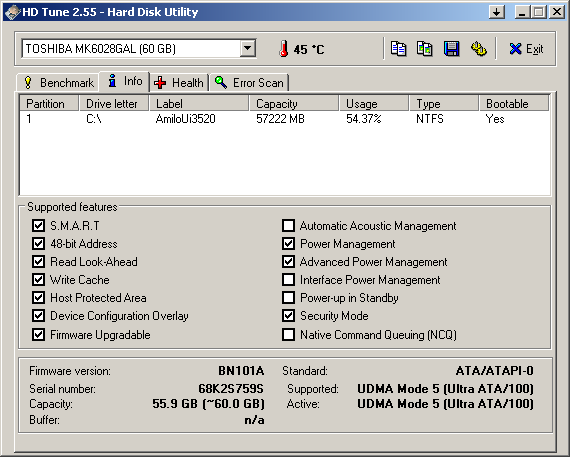Click the copy text to clipboard icon
Screen dimensions: 570x457
click(x=398, y=49)
